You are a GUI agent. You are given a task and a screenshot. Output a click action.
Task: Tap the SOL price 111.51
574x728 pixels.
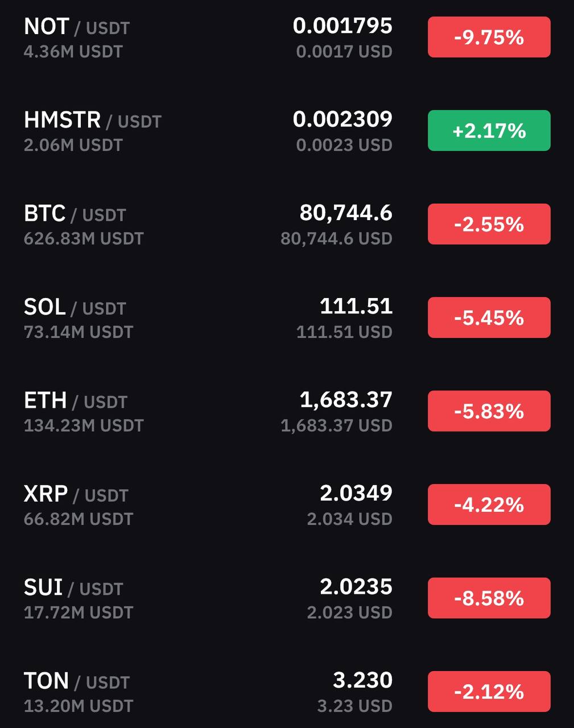pyautogui.click(x=356, y=307)
